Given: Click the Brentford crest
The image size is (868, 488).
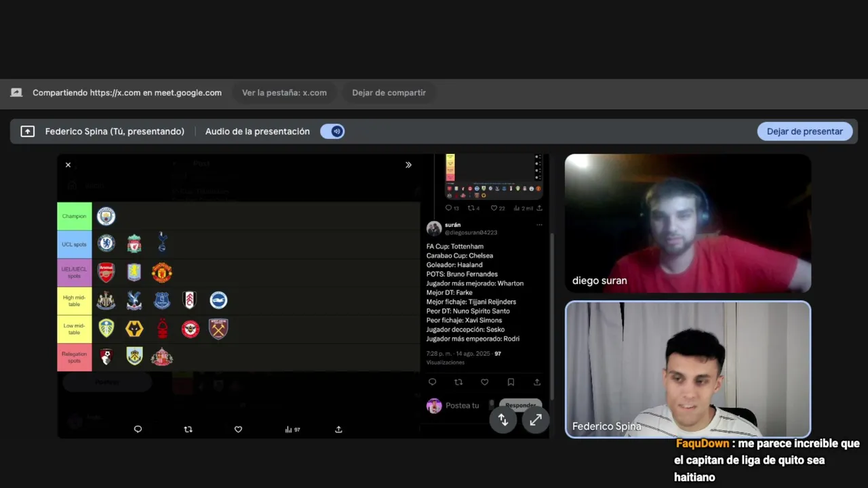Looking at the screenshot, I should click(190, 329).
